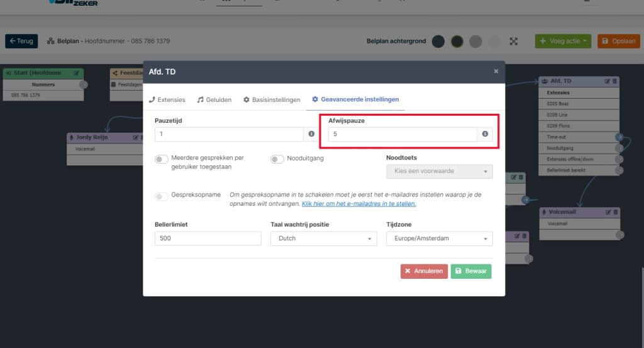This screenshot has width=644, height=348.
Task: Edit the right-side Voicemail node
Action: (608, 212)
